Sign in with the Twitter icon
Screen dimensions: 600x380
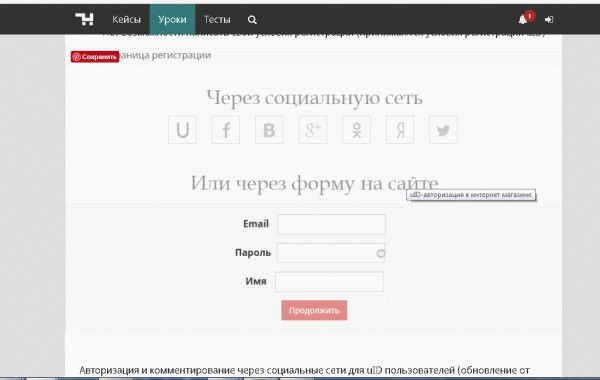pos(443,130)
